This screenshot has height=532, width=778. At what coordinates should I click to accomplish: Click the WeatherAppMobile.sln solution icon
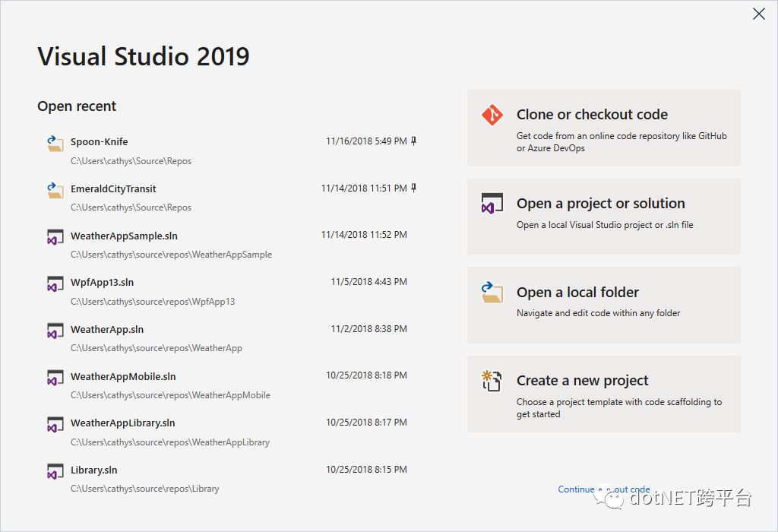pyautogui.click(x=55, y=378)
